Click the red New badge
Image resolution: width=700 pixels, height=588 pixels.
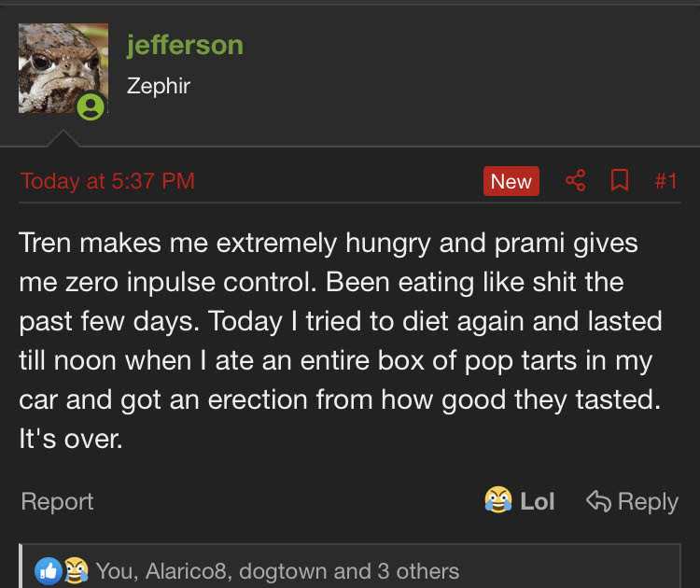[511, 181]
